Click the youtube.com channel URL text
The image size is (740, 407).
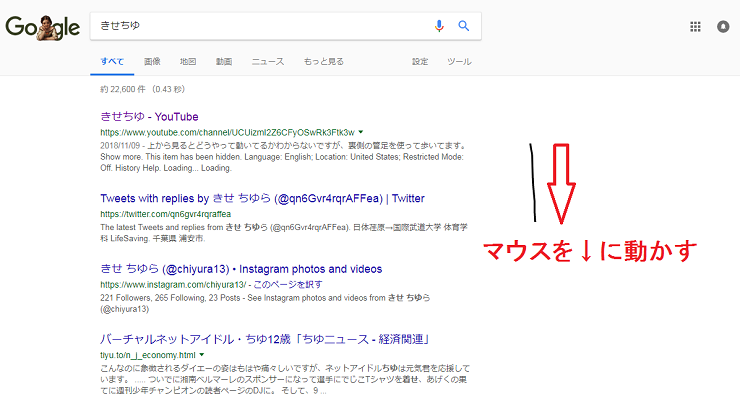[227, 132]
